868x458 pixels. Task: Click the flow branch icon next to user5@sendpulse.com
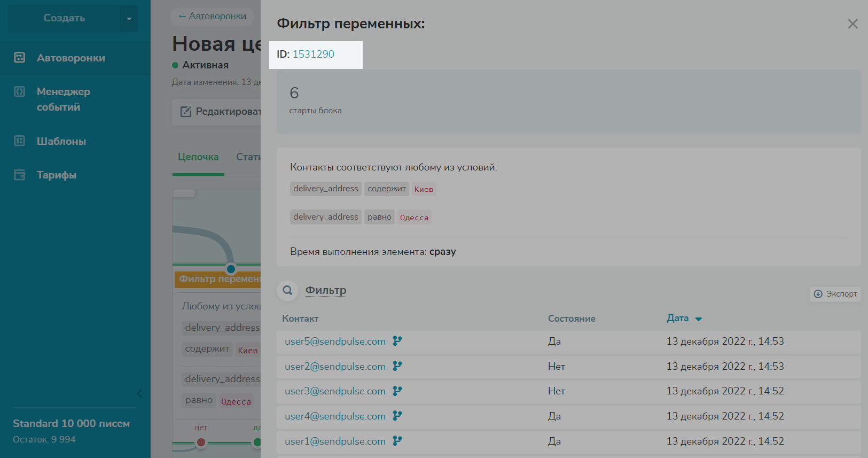(397, 341)
